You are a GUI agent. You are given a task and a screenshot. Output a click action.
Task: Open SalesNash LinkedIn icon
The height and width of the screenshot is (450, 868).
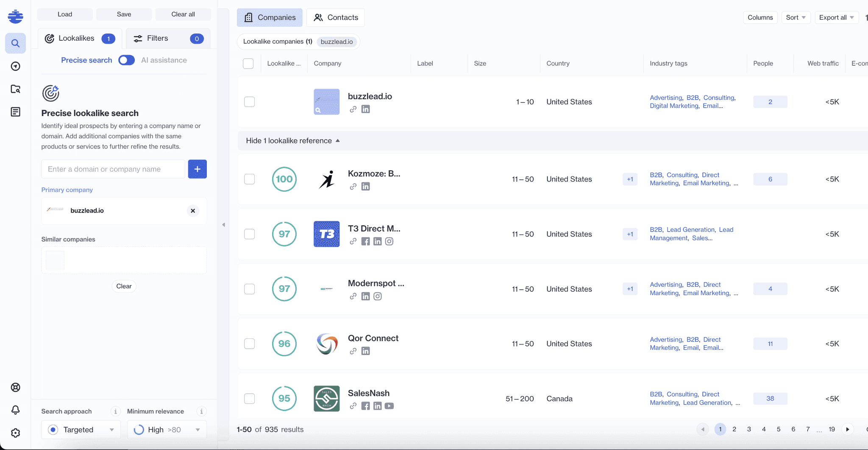click(x=377, y=406)
